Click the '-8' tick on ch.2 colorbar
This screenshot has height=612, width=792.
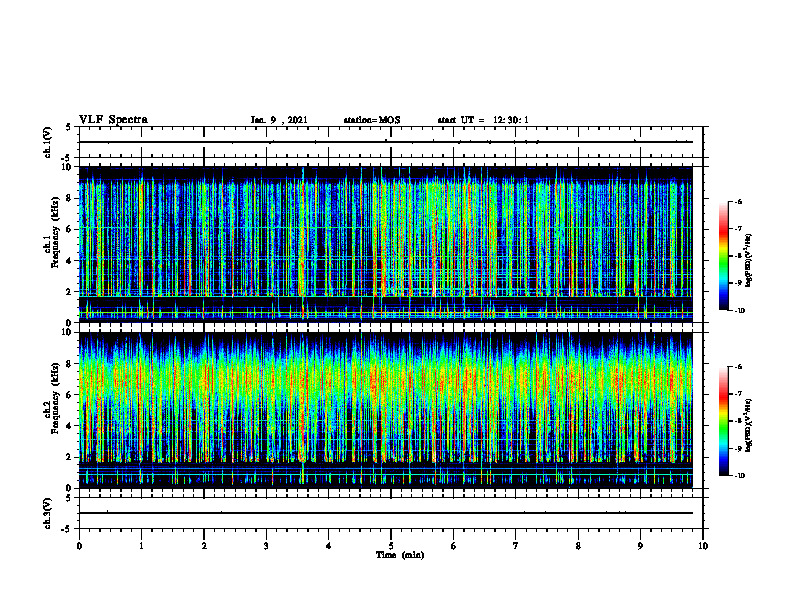point(739,421)
